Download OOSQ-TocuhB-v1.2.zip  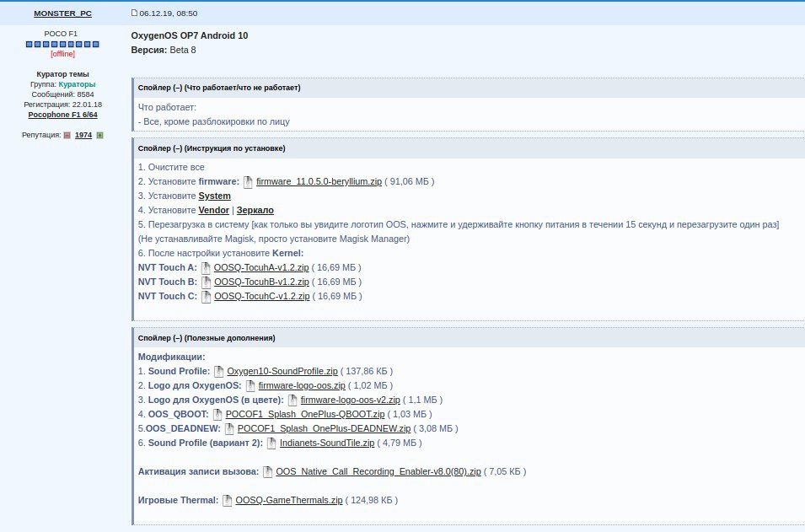[262, 282]
